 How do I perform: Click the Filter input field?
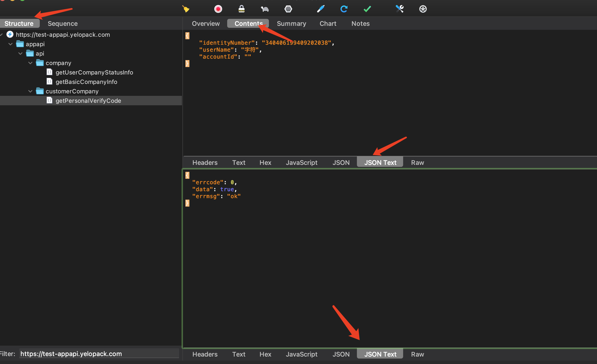tap(99, 354)
